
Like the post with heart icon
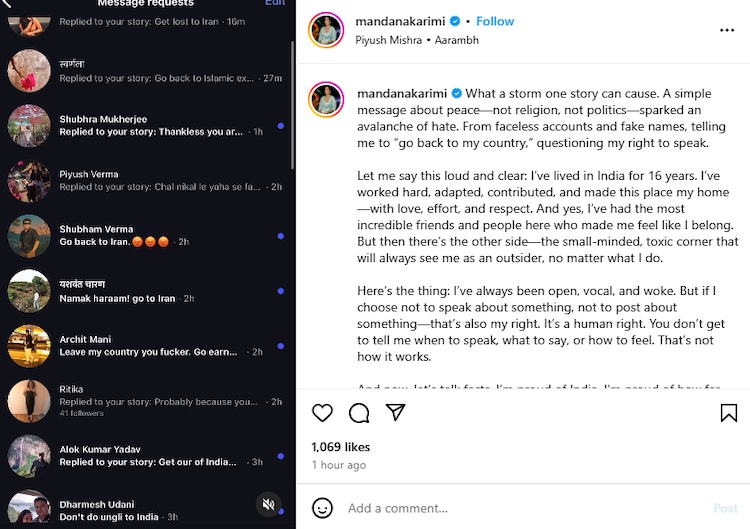click(x=322, y=413)
